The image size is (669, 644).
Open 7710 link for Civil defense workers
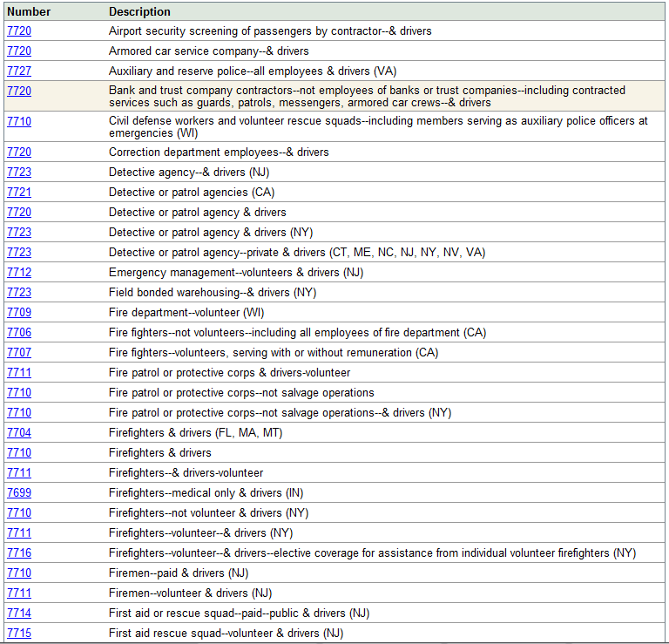pos(19,121)
